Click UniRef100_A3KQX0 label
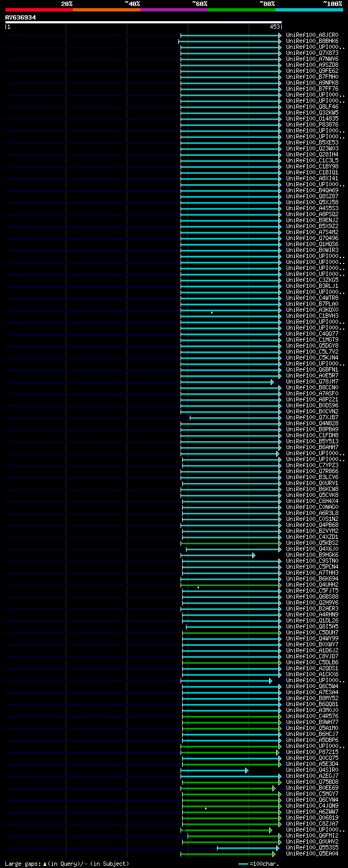 pyautogui.click(x=312, y=310)
